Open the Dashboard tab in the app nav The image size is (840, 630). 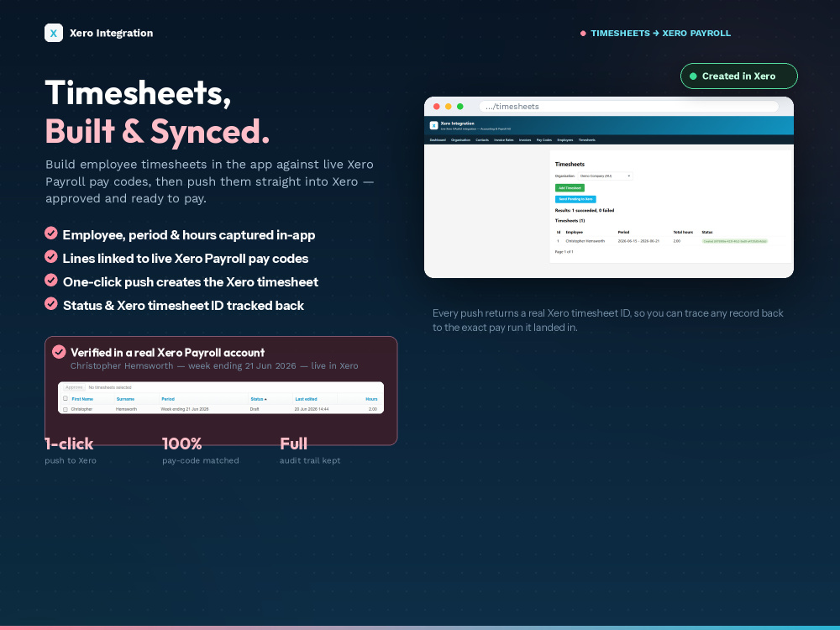(x=438, y=139)
